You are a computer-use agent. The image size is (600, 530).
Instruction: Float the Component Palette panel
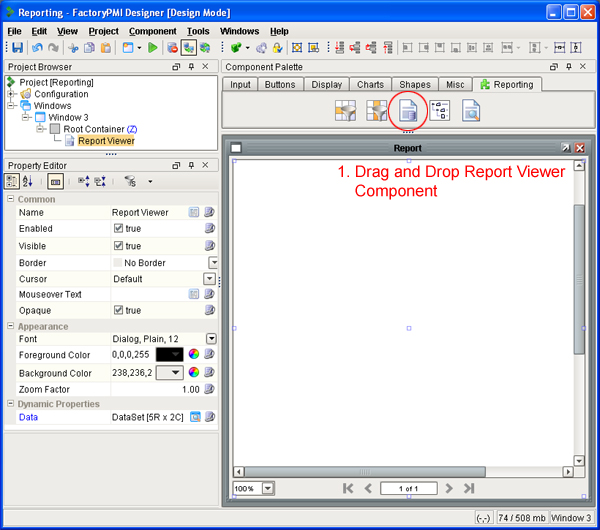click(x=553, y=67)
